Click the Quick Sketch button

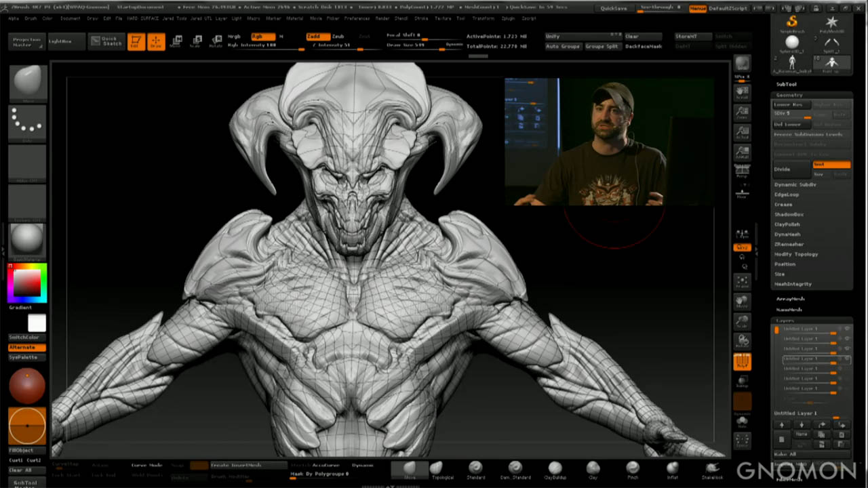(x=106, y=41)
